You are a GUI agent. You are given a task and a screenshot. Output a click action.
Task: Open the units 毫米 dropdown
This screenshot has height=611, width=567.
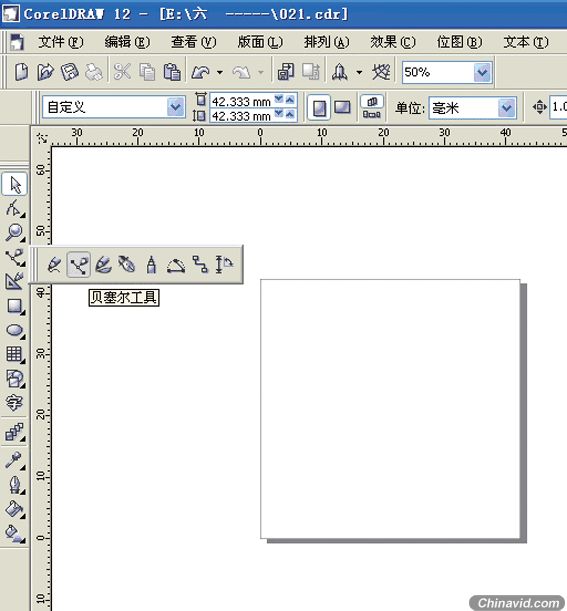point(506,108)
